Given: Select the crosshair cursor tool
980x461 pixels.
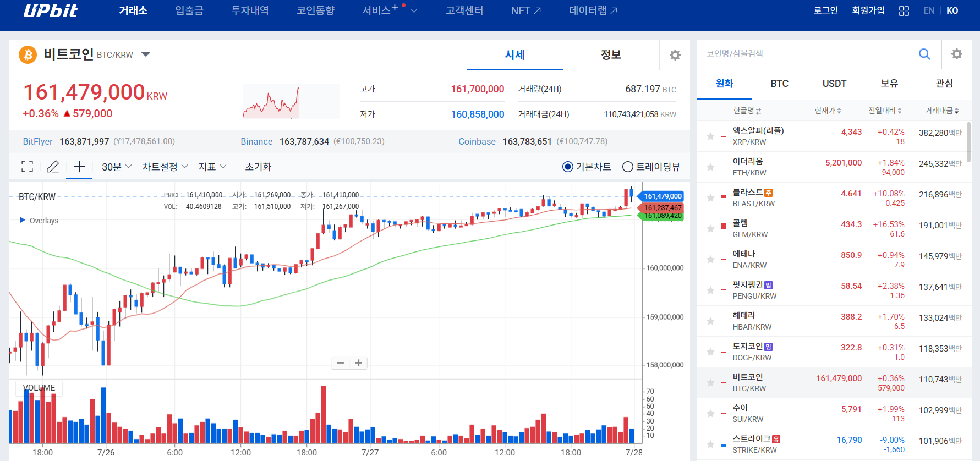Looking at the screenshot, I should tap(79, 167).
